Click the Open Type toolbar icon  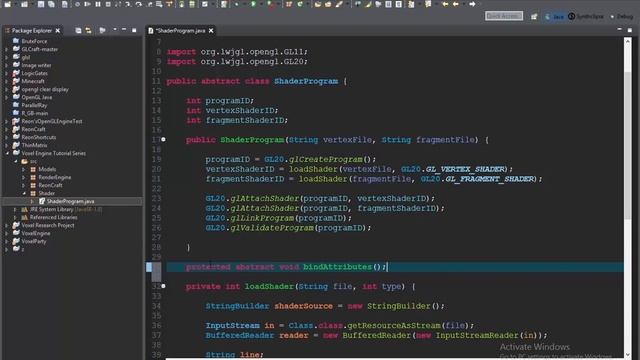coord(318,4)
